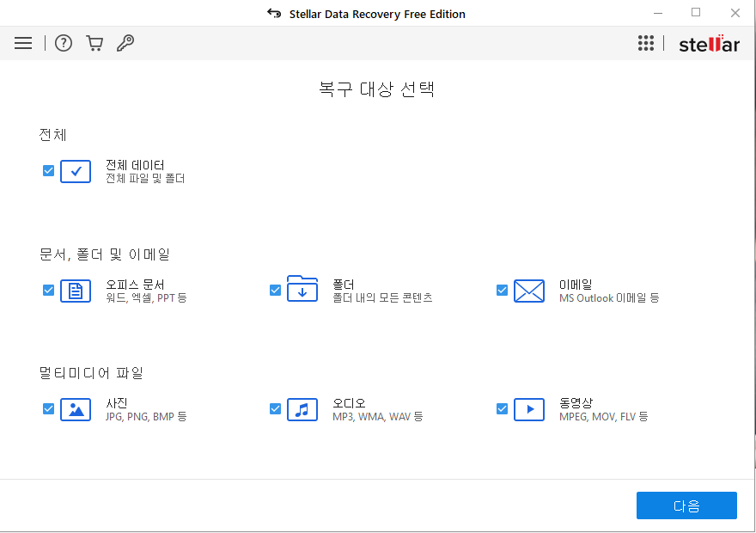
Task: Click the back arrow icon in title bar
Action: pyautogui.click(x=274, y=14)
